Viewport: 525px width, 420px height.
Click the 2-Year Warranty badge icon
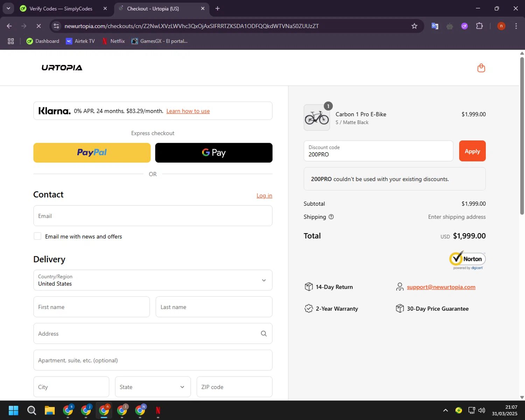(309, 308)
